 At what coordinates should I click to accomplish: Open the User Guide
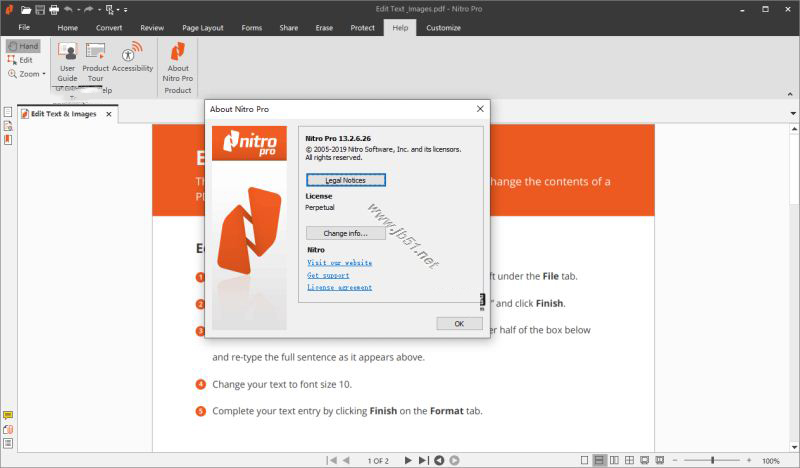(x=67, y=62)
